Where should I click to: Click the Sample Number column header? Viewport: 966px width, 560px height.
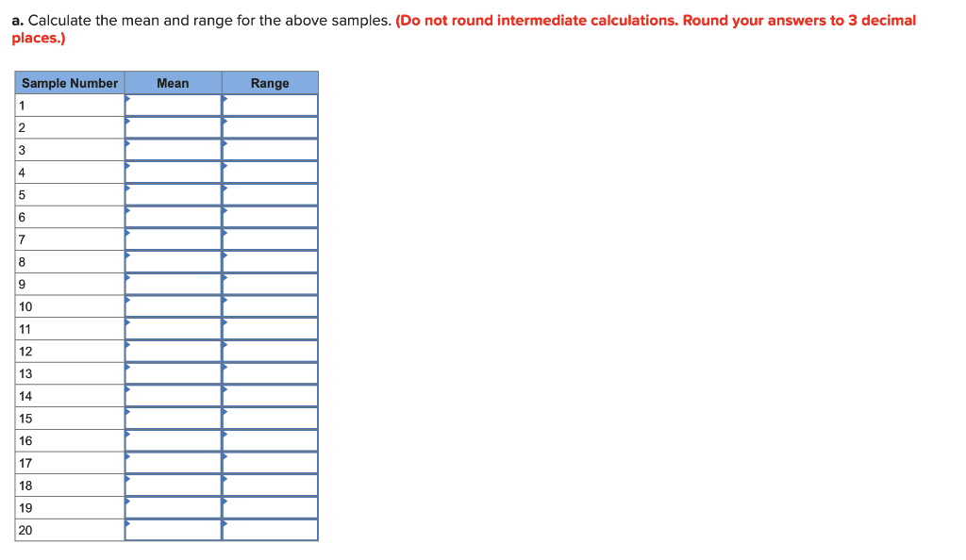(x=69, y=83)
